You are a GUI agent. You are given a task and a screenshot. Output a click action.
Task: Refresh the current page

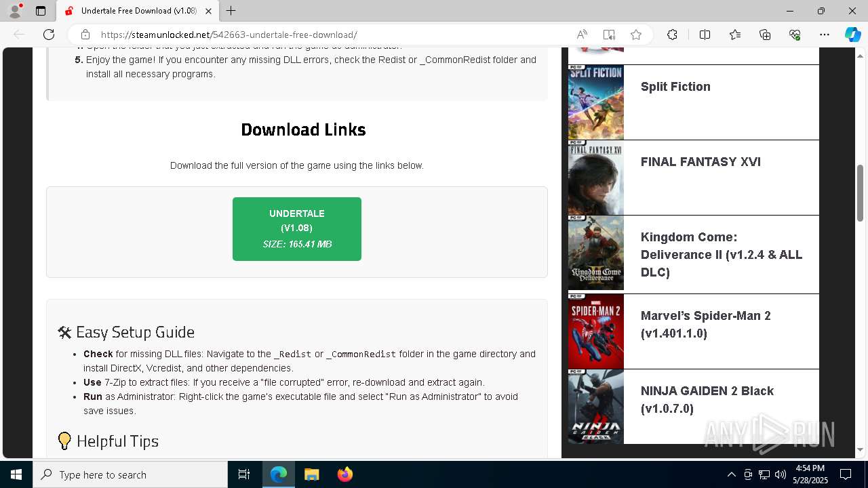point(49,35)
